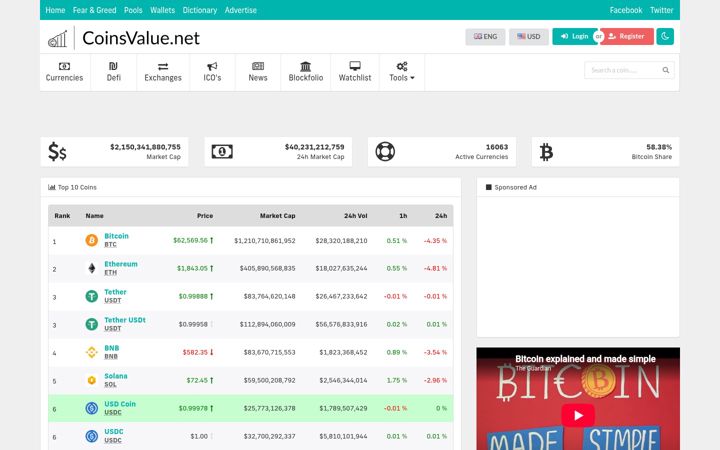Open the BNB coin link
The height and width of the screenshot is (450, 720).
112,348
